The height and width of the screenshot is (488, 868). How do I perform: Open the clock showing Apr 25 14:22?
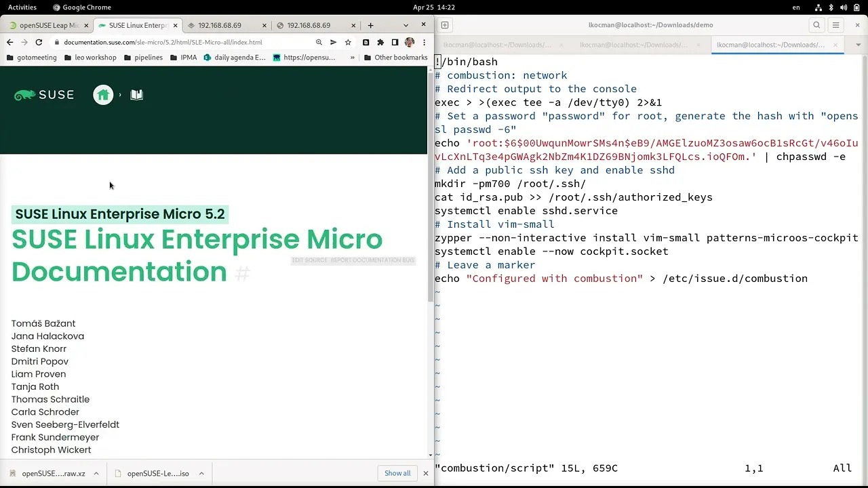click(x=434, y=7)
